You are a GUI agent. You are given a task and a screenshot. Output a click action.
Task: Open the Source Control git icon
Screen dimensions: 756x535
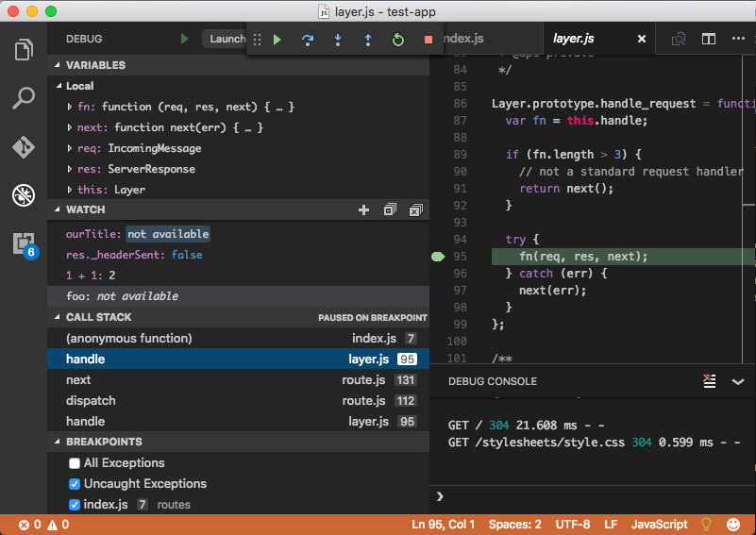point(24,147)
